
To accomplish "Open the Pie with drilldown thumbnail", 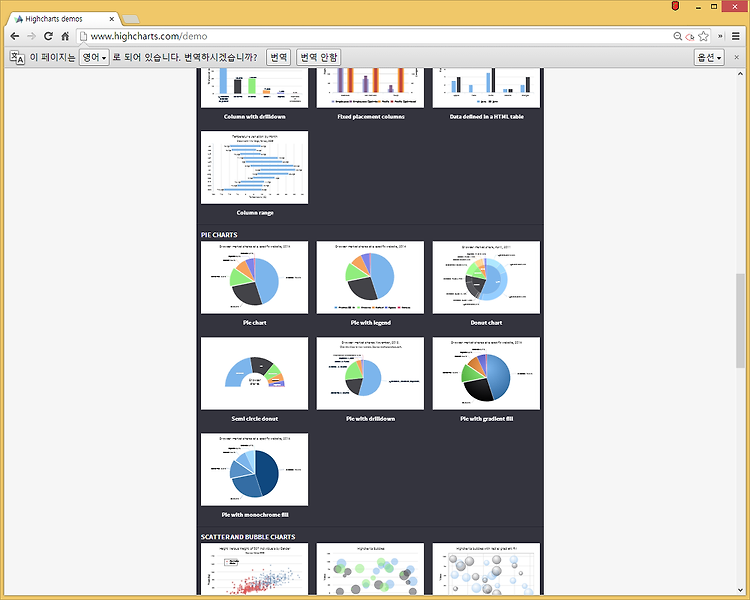I will 370,373.
